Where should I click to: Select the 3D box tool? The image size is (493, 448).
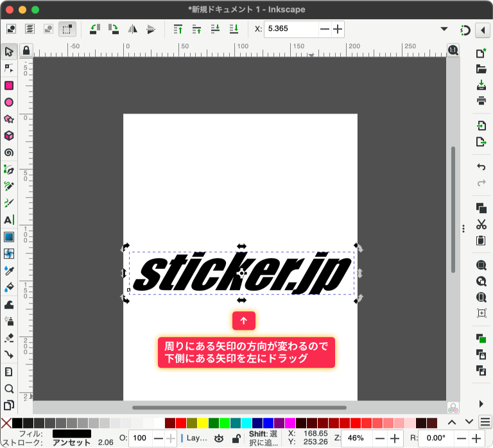pos(9,136)
